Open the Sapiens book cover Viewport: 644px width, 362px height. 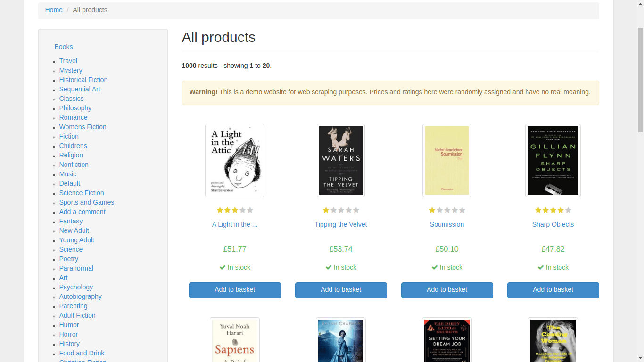[235, 340]
